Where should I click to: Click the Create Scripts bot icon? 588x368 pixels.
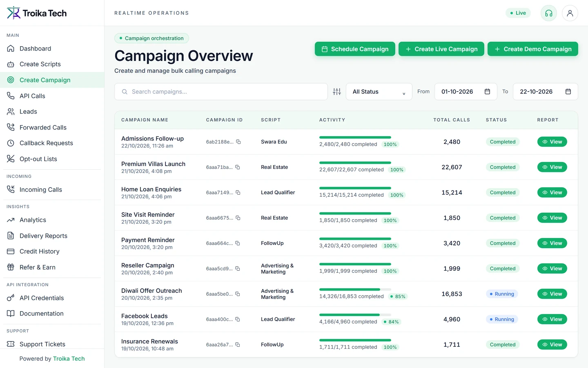(x=11, y=64)
